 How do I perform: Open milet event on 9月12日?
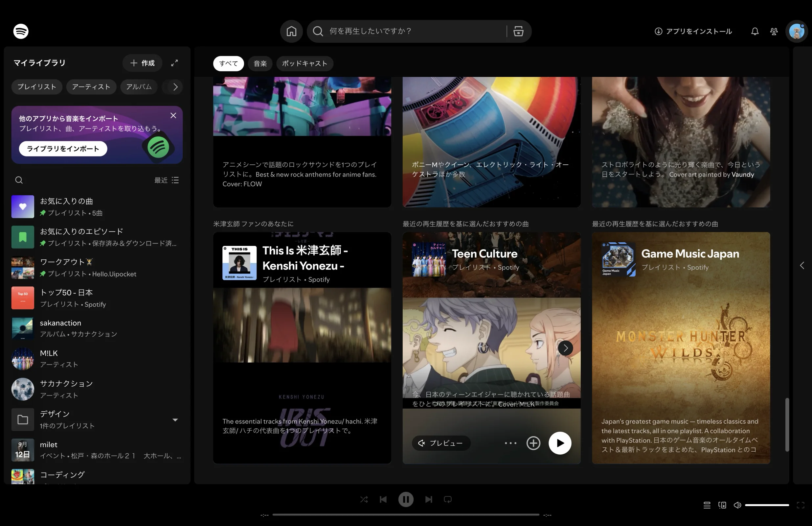pyautogui.click(x=97, y=450)
